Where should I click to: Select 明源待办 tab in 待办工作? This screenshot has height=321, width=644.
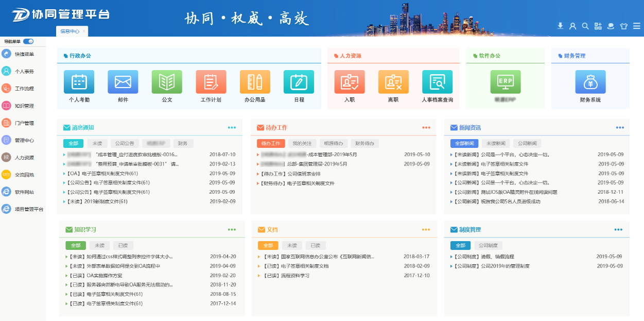pos(334,143)
